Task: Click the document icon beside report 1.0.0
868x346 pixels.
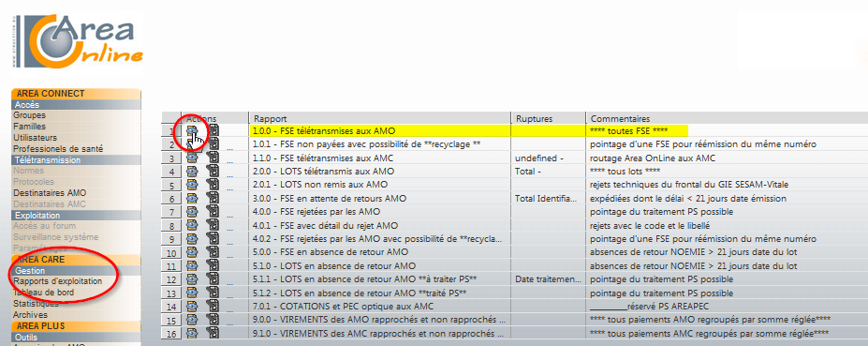Action: [213, 130]
